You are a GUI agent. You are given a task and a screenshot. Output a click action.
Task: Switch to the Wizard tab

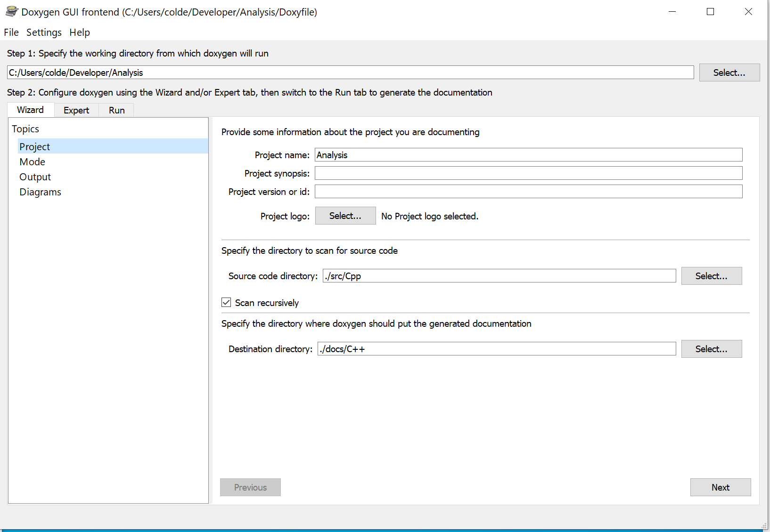(x=31, y=110)
